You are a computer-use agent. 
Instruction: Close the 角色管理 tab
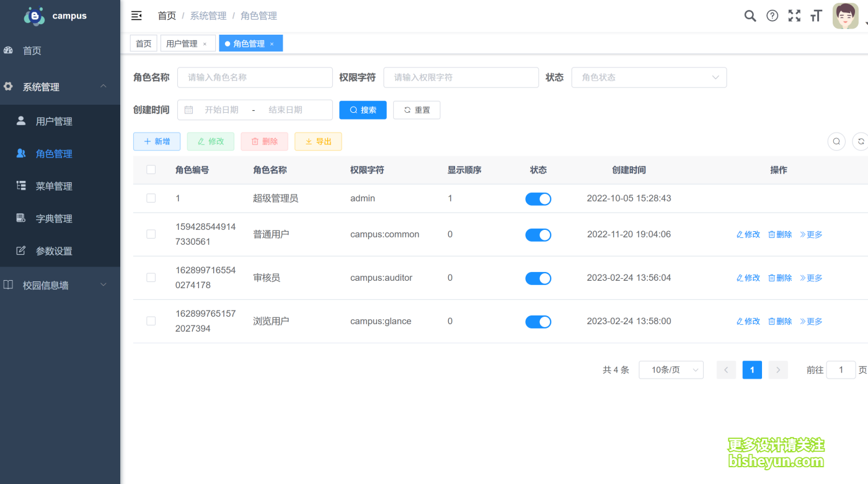[x=272, y=44]
